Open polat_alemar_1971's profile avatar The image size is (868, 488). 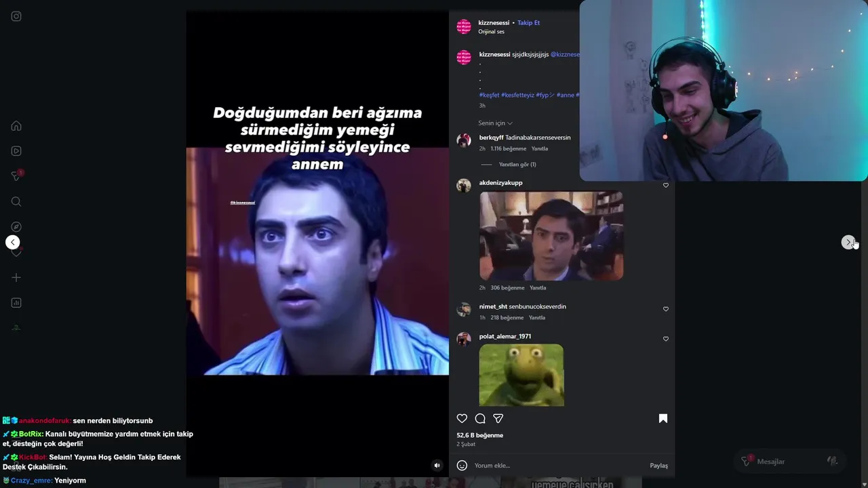tap(464, 340)
